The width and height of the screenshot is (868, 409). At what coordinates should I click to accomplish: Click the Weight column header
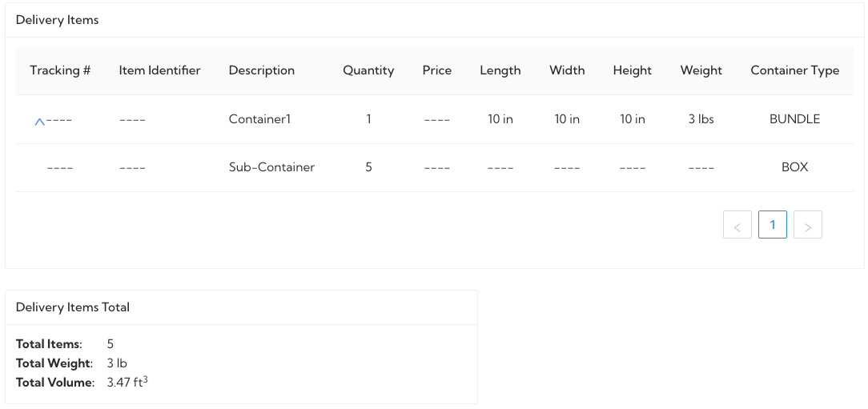701,70
